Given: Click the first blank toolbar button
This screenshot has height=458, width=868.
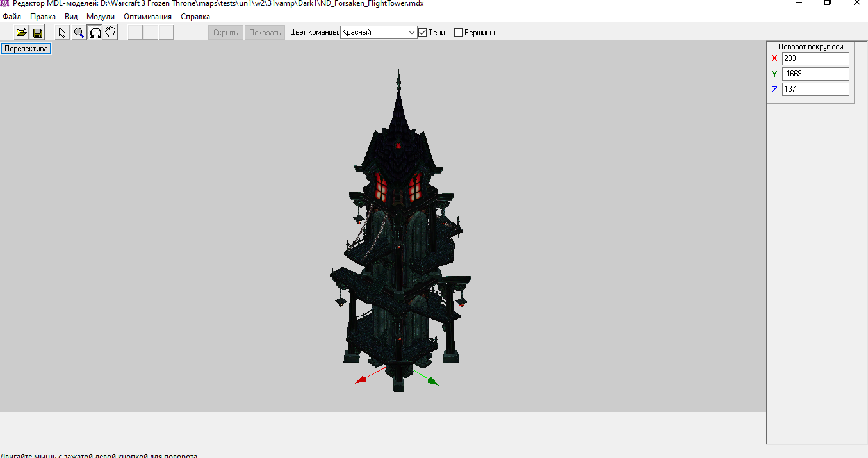Looking at the screenshot, I should point(135,33).
